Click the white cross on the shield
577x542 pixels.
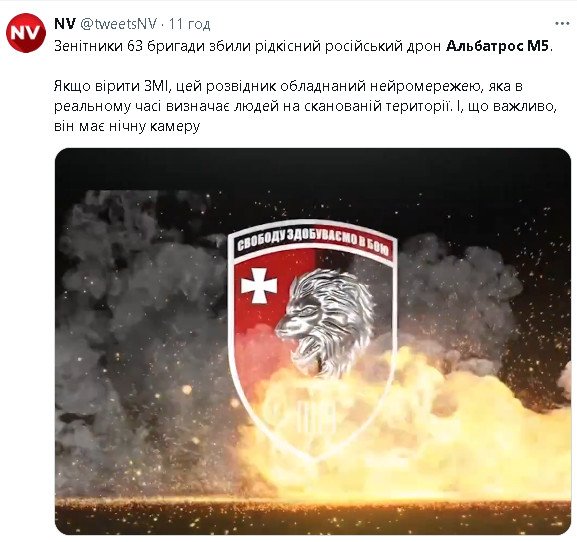point(259,285)
